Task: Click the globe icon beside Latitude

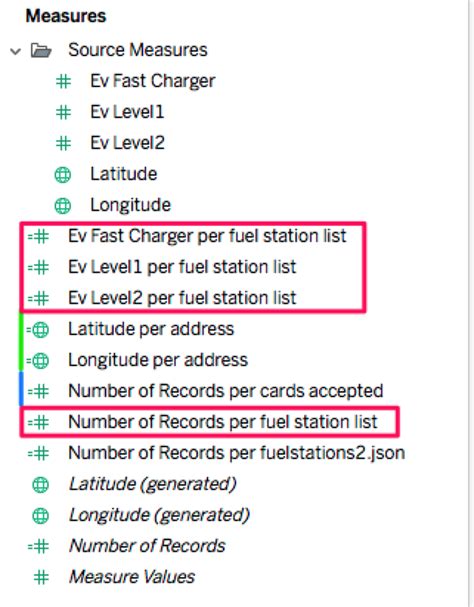Action: 63,175
